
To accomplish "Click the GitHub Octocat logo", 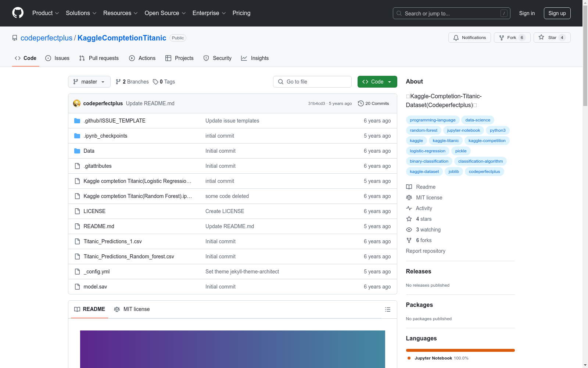I will point(18,13).
